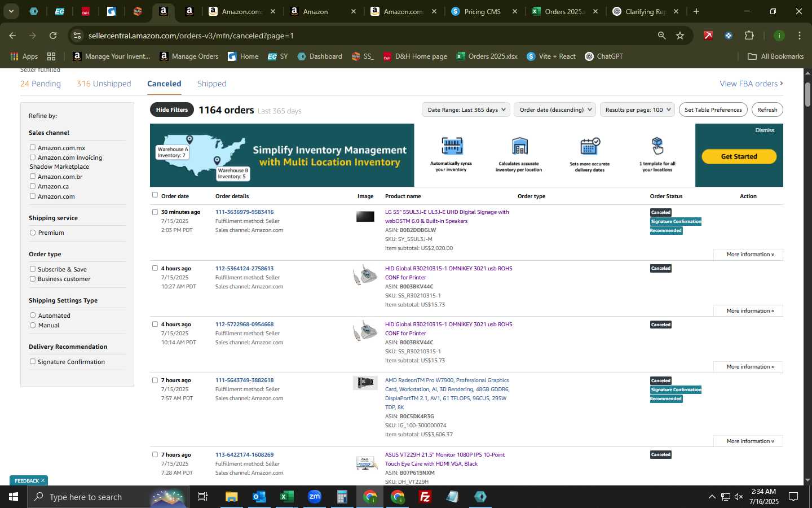Click the zoom magnifier icon in address bar

pos(661,36)
